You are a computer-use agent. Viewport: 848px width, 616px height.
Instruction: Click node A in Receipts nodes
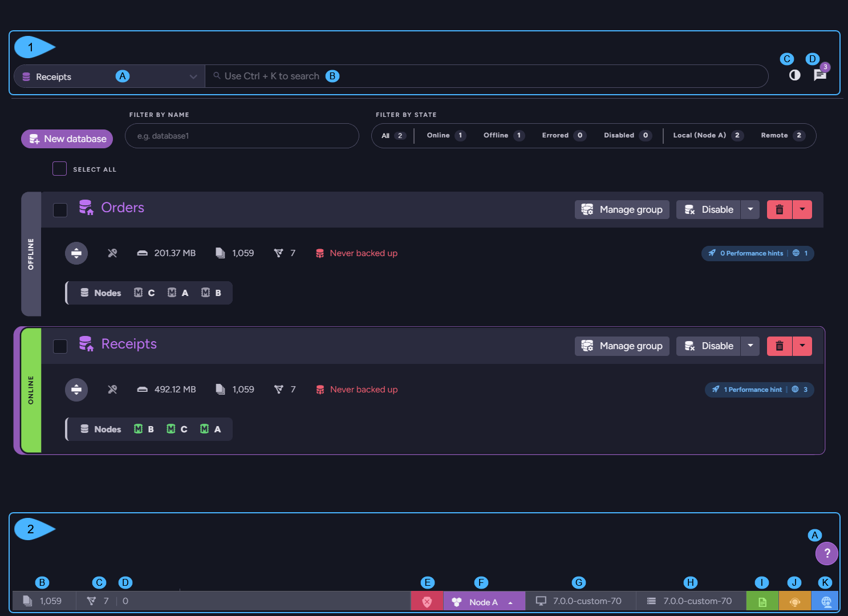(210, 429)
